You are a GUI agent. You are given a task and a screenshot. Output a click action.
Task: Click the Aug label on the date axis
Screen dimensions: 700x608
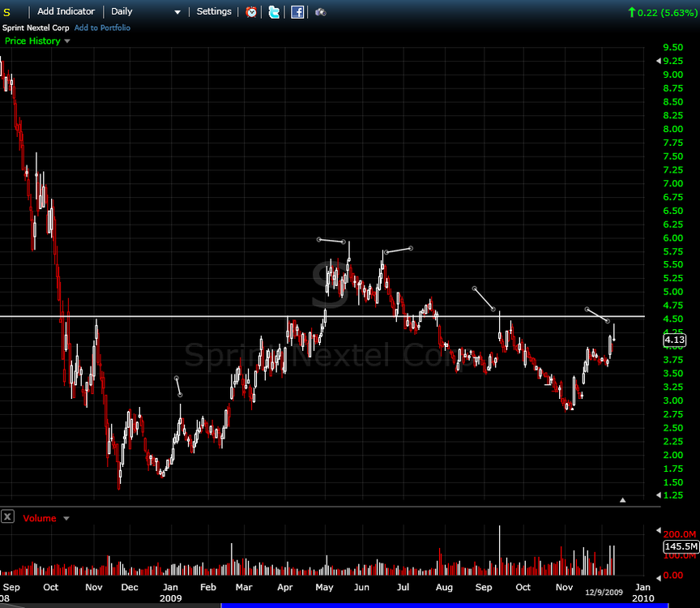tap(444, 587)
